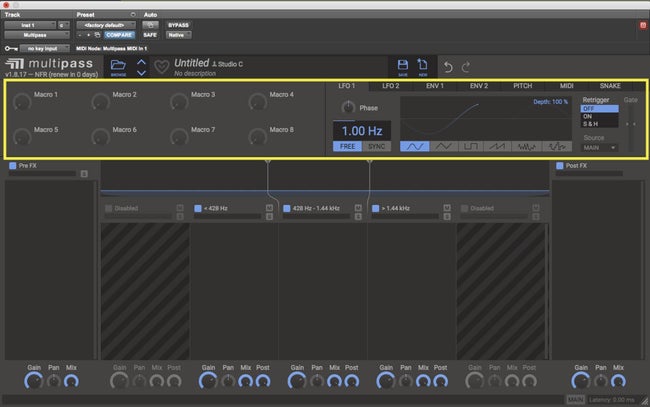Redo the last change
Image resolution: width=650 pixels, height=407 pixels.
[466, 67]
